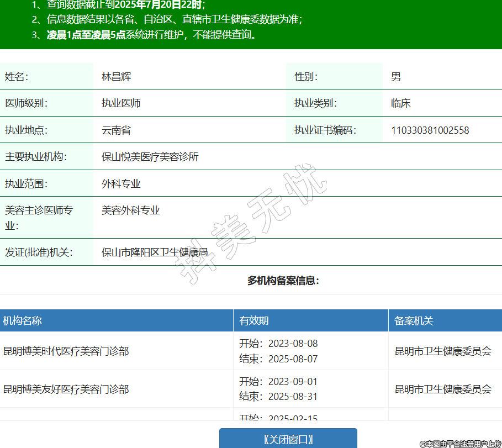Click the 有效期 column header

click(254, 321)
